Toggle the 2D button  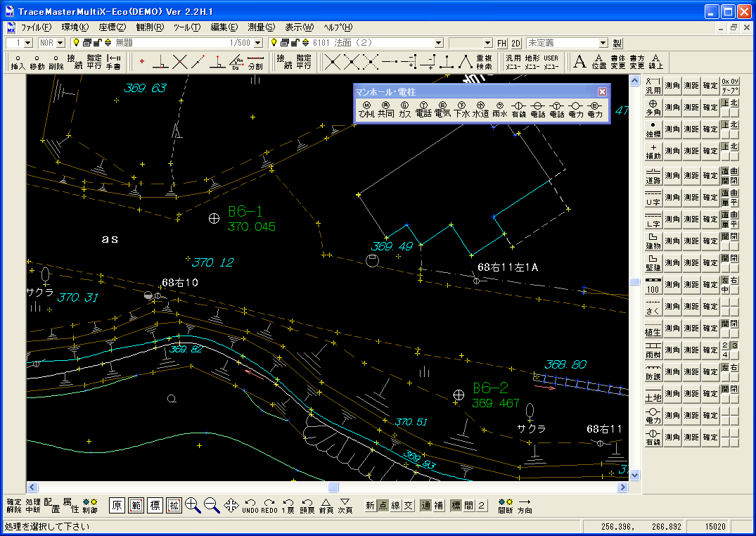pos(516,43)
